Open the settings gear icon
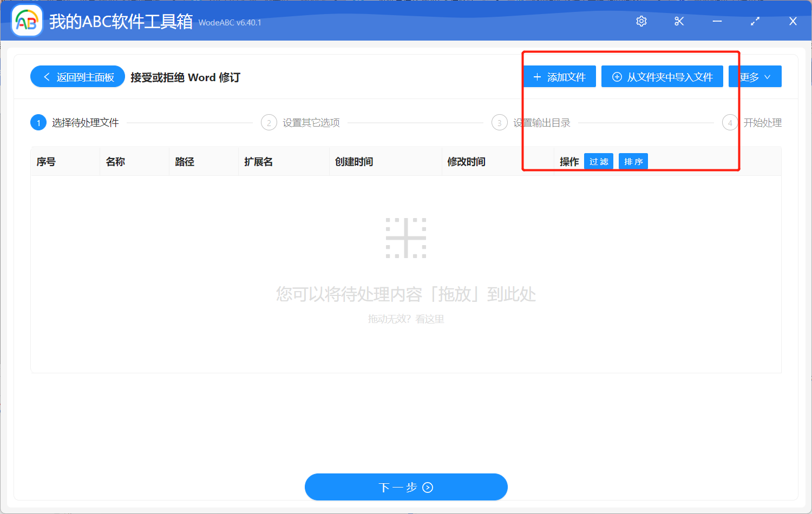The image size is (812, 514). pyautogui.click(x=641, y=21)
